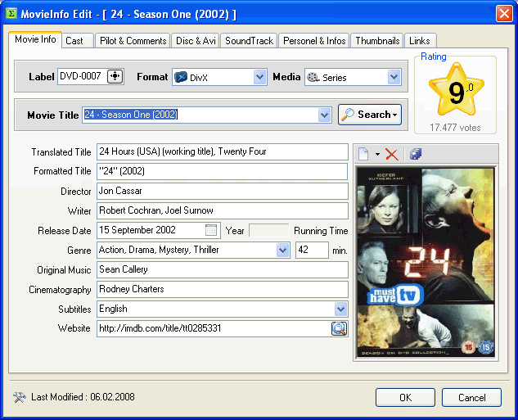The height and width of the screenshot is (420, 518).
Task: Click the Translated Title field
Action: [223, 151]
